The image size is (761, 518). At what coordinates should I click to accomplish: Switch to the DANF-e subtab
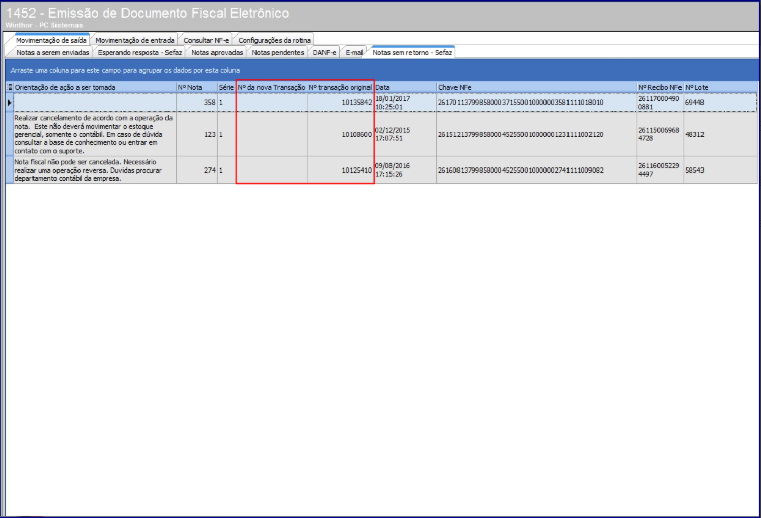[x=324, y=52]
